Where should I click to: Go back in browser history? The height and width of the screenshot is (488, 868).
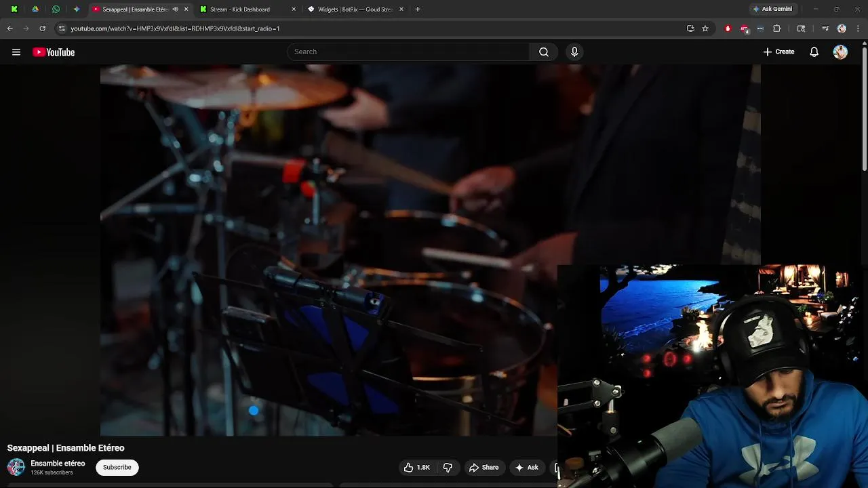[10, 28]
